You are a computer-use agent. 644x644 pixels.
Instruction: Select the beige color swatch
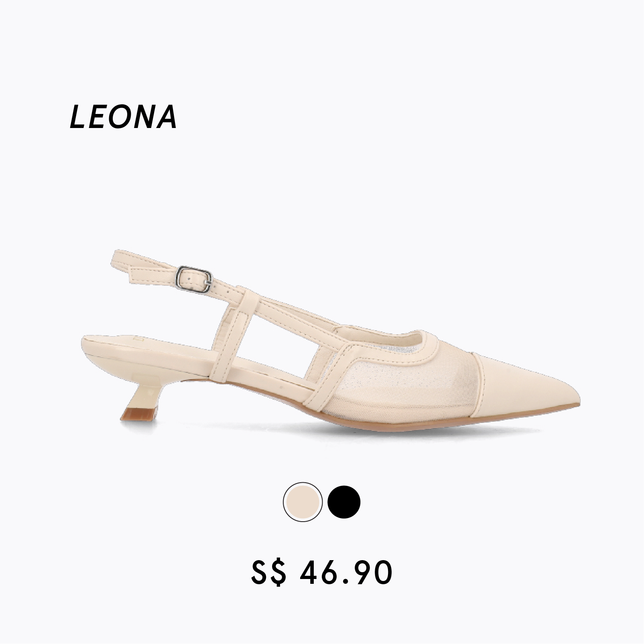coord(303,502)
